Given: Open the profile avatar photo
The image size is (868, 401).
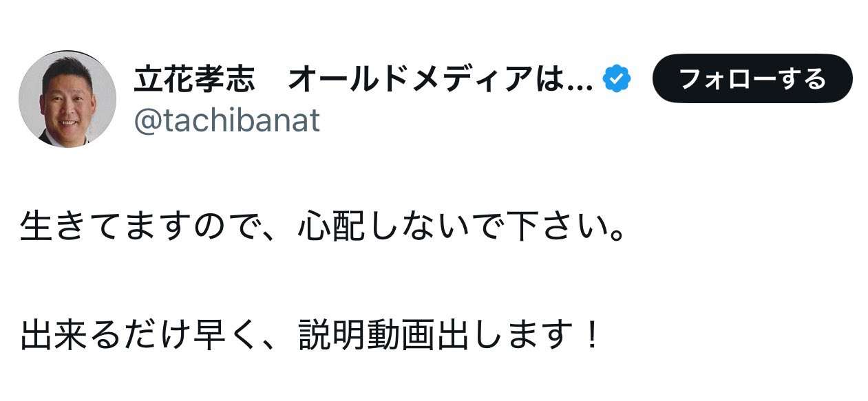Looking at the screenshot, I should click(x=67, y=99).
